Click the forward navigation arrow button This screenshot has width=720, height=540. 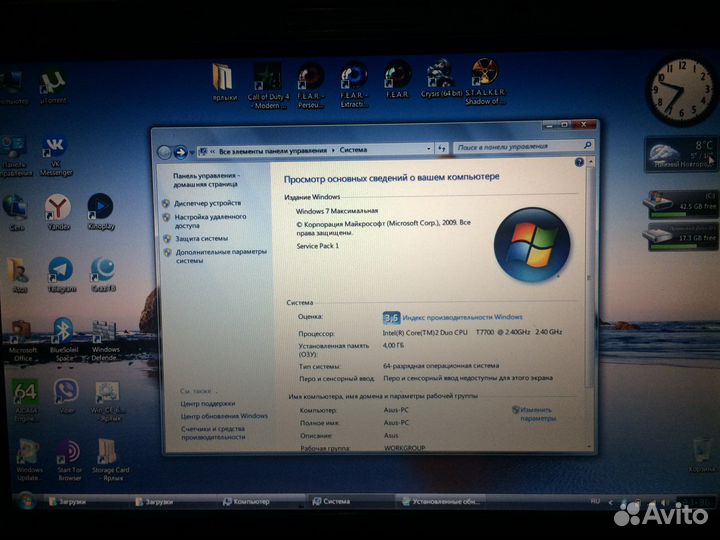click(x=180, y=152)
